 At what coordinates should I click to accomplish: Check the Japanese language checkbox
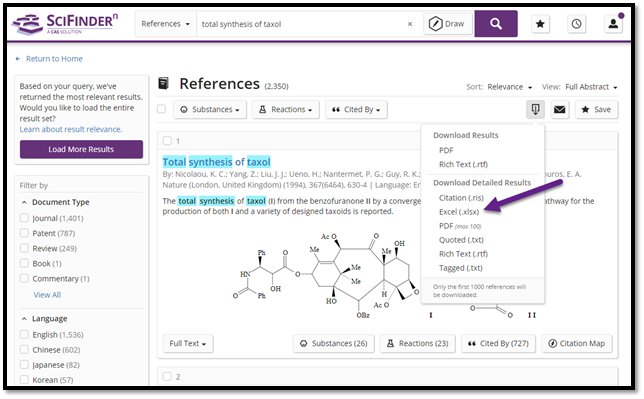click(x=24, y=364)
